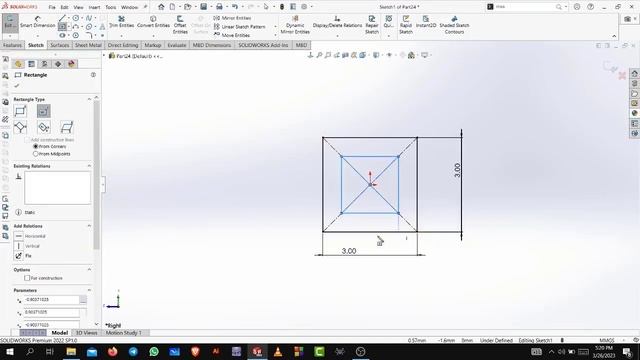This screenshot has height=360, width=640.
Task: Click Linear Sketch Pattern
Action: pos(239,27)
